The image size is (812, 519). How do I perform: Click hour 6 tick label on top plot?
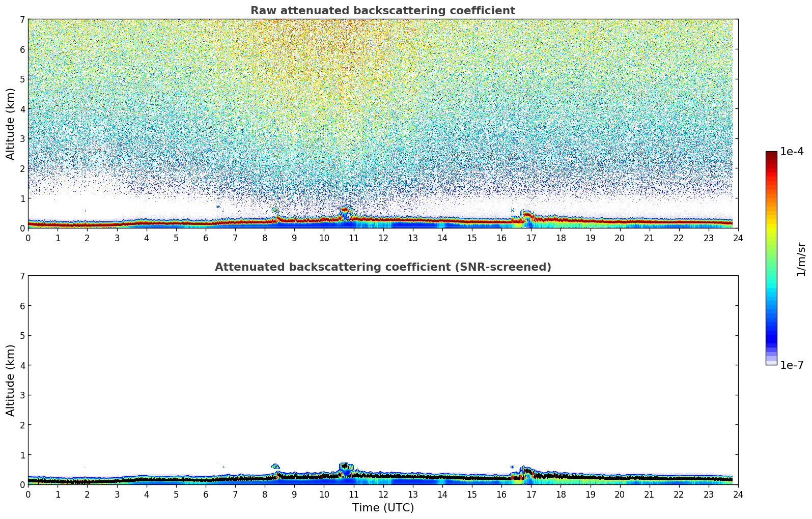(x=206, y=238)
